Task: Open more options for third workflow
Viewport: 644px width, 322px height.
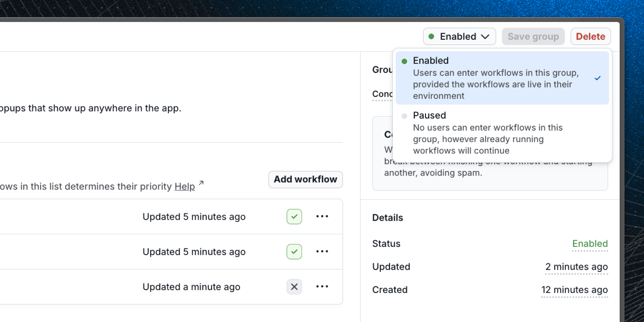Action: (x=322, y=287)
